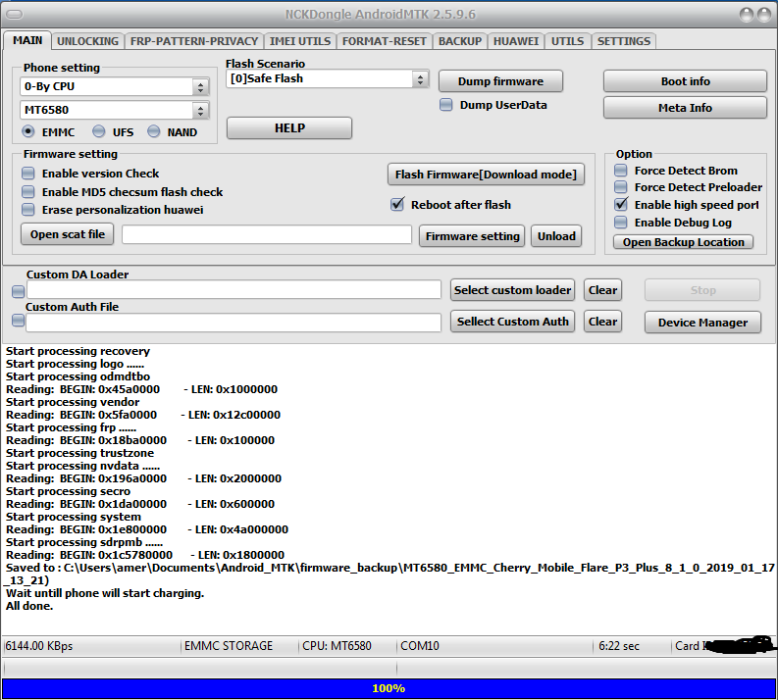
Task: Click the CPU: MT6580 status entry
Action: [x=337, y=646]
